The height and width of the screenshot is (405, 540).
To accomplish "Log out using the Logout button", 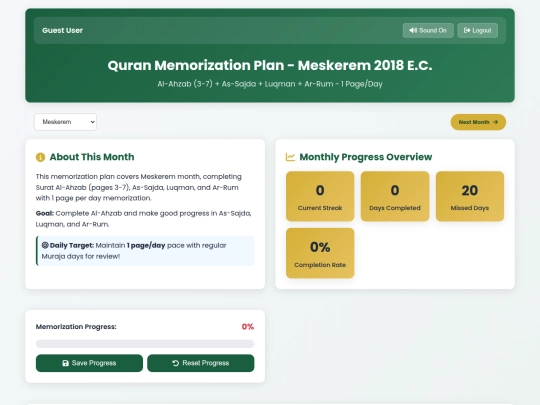I will pos(478,30).
